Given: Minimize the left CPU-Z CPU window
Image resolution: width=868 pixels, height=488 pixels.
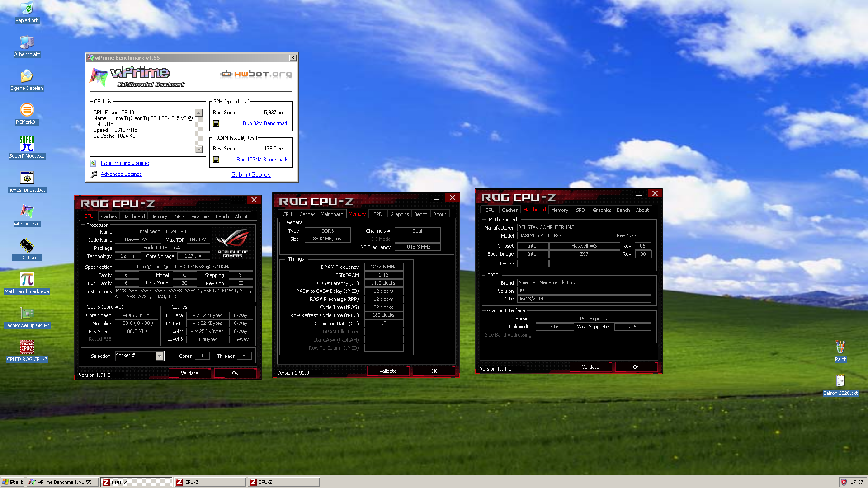Looking at the screenshot, I should pyautogui.click(x=238, y=201).
